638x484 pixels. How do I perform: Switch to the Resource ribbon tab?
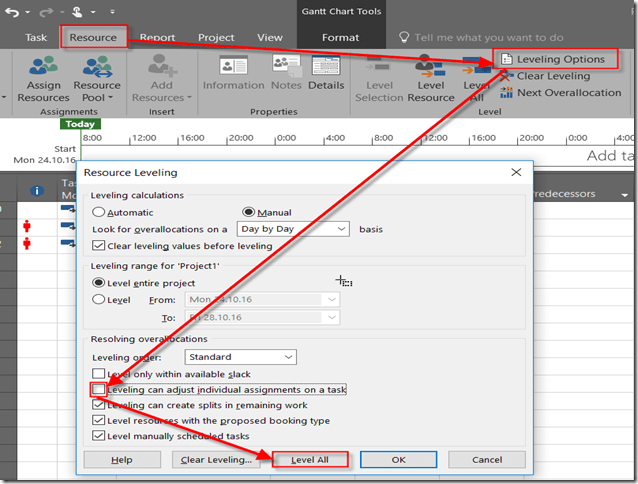pyautogui.click(x=92, y=38)
